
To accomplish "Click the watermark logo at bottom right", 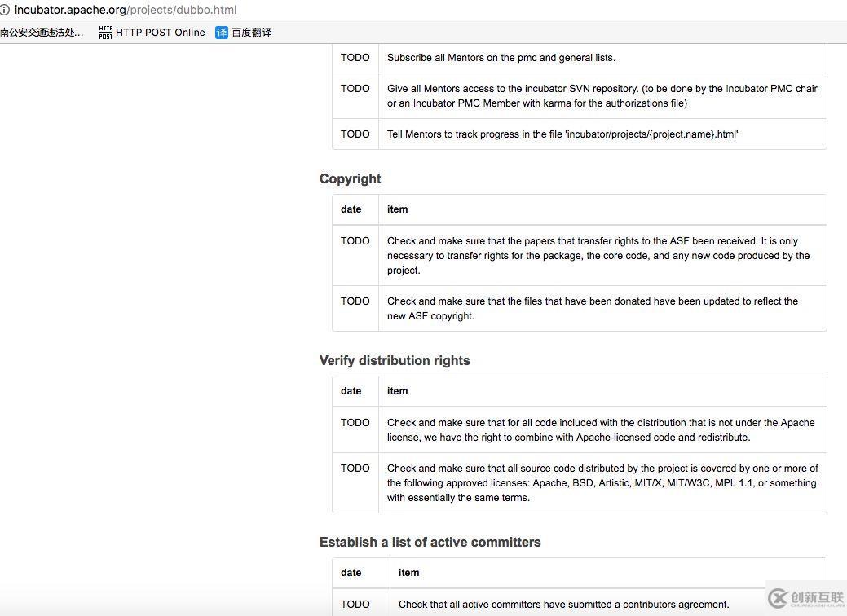I will (x=805, y=599).
